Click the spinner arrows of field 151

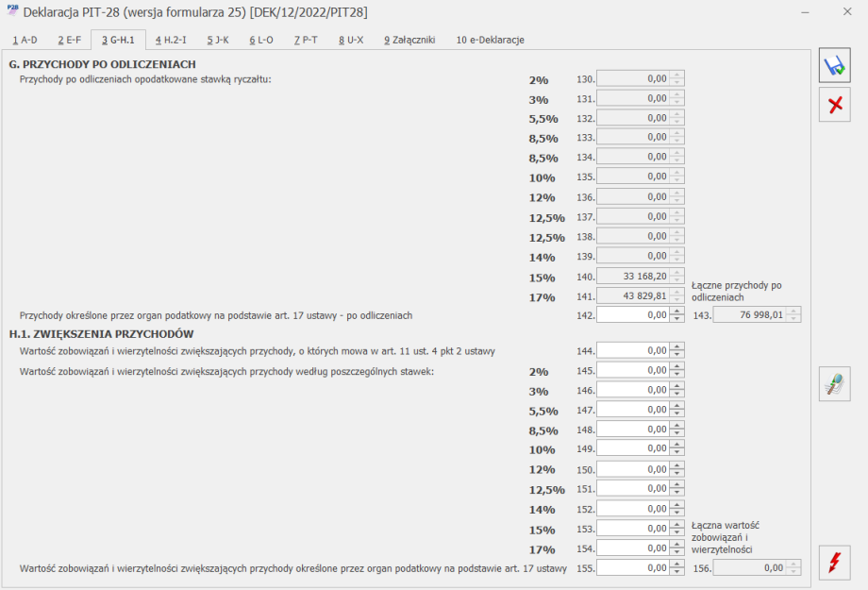tap(677, 488)
